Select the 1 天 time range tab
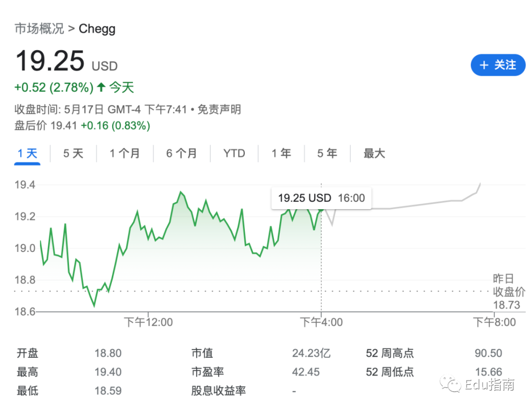532x408 pixels. [x=27, y=154]
